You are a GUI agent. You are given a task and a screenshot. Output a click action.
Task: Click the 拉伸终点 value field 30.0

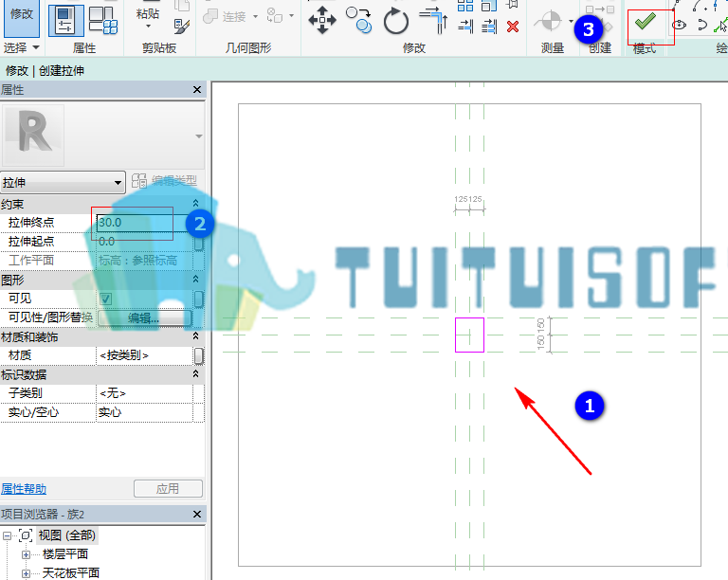click(143, 223)
